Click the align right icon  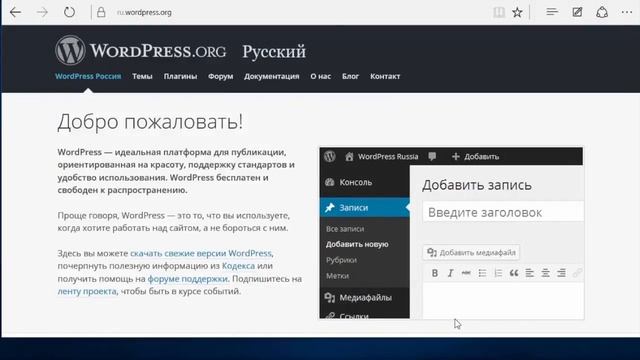point(561,273)
